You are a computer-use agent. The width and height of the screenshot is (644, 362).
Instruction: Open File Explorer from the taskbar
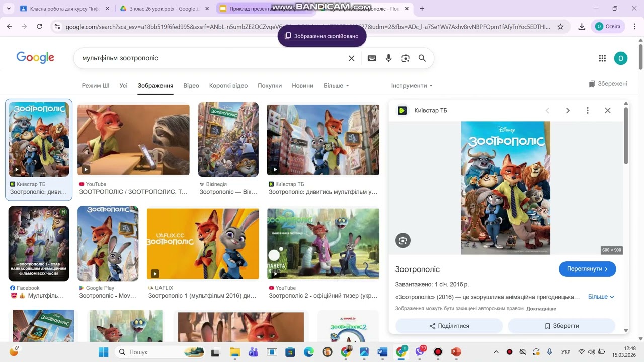(235, 352)
